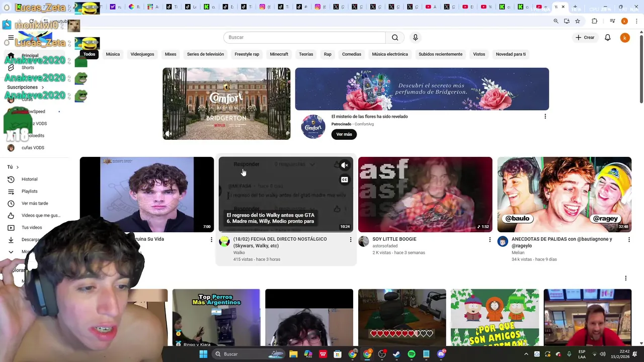Open Discord from taskbar
644x362 pixels.
pyautogui.click(x=441, y=354)
